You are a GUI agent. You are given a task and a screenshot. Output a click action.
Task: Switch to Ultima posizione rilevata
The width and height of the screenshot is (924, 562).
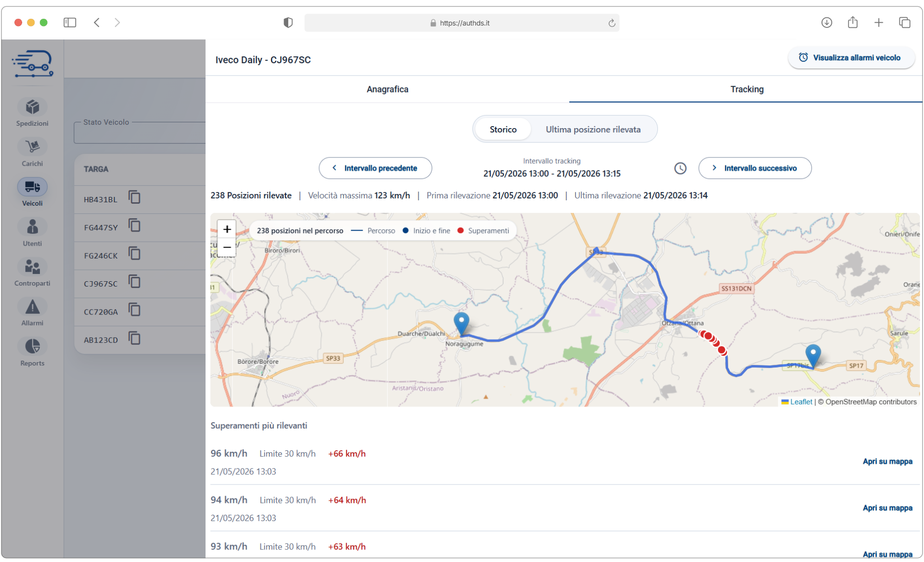(x=593, y=129)
